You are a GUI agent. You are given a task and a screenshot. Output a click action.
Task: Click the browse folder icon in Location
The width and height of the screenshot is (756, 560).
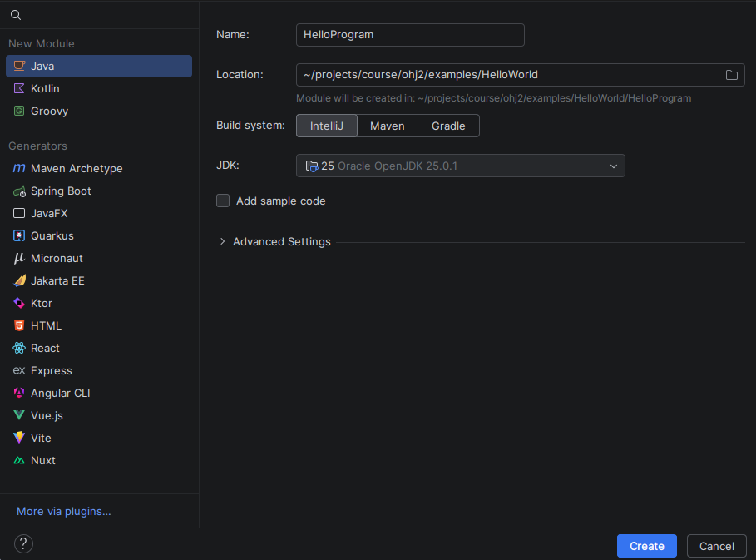pos(732,75)
